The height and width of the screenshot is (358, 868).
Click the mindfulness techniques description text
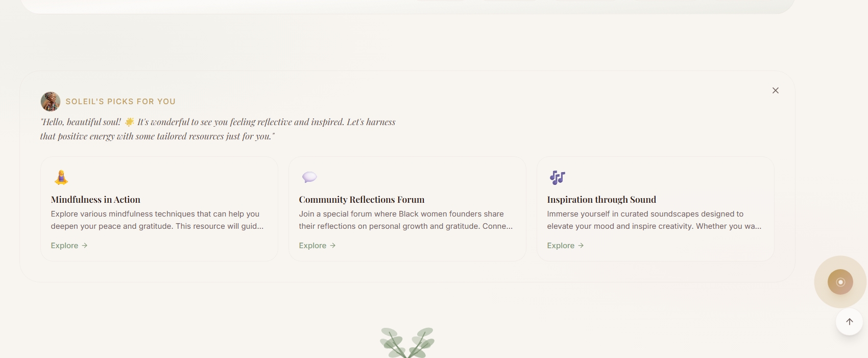[x=157, y=220]
